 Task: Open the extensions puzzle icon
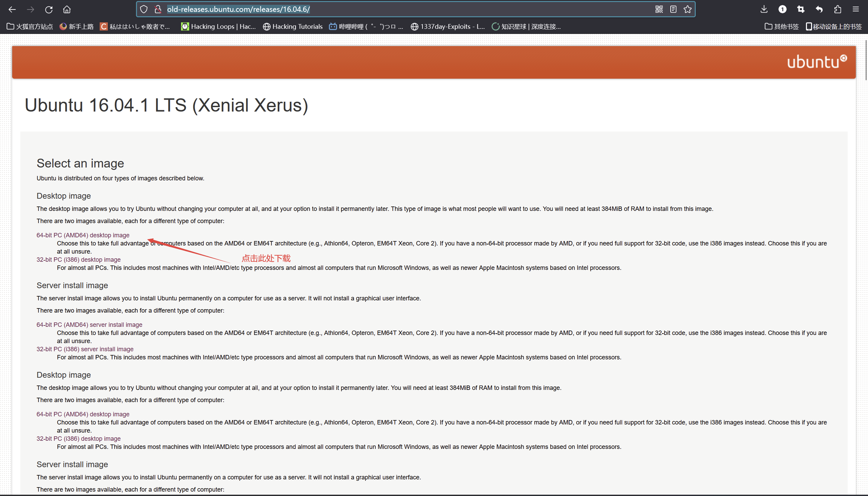pyautogui.click(x=837, y=9)
